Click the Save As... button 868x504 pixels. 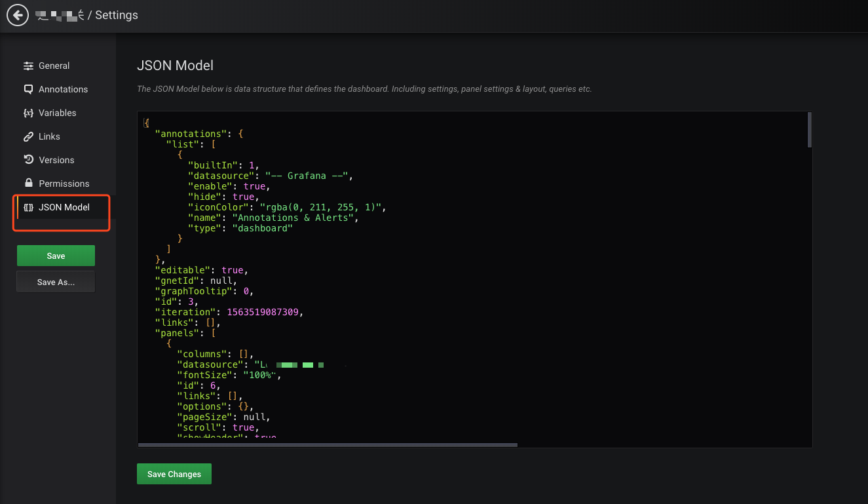coord(56,282)
